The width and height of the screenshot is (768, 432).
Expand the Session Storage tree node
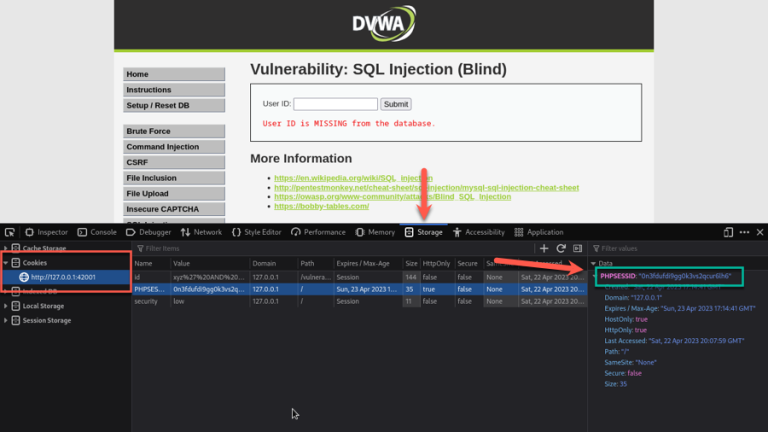[x=6, y=320]
